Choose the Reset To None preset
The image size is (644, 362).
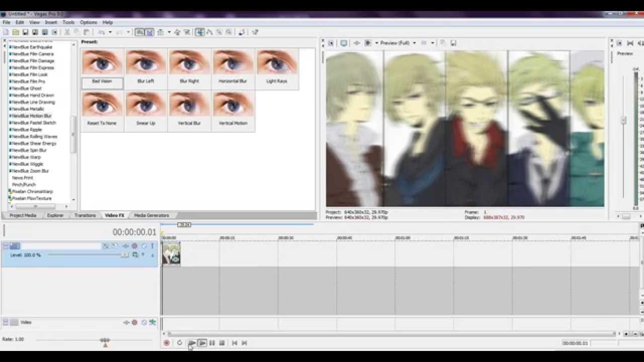click(102, 111)
